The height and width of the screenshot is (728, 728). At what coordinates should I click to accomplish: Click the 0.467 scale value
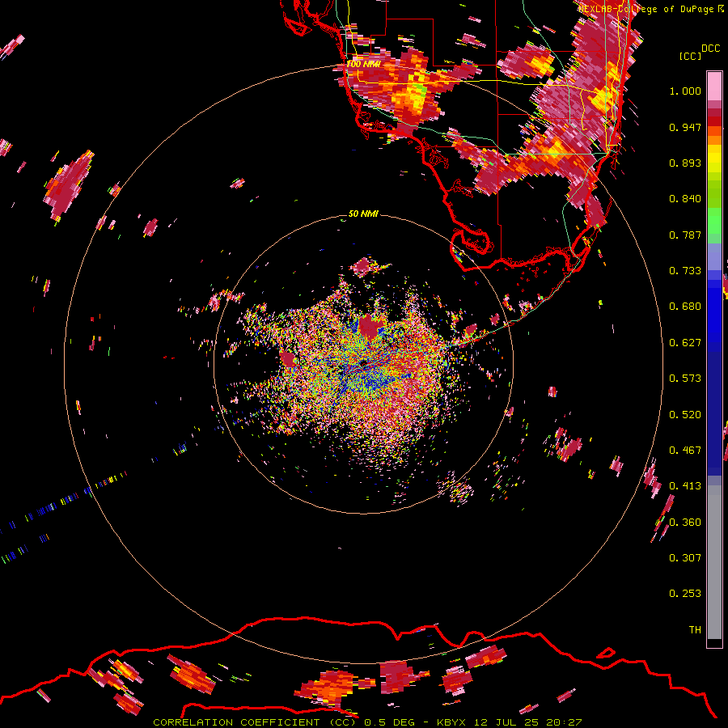point(685,451)
